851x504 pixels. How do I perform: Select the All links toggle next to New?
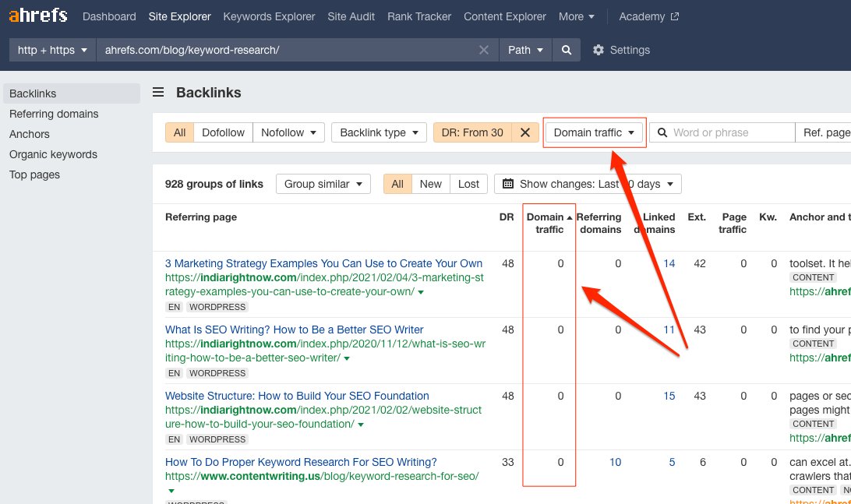397,184
